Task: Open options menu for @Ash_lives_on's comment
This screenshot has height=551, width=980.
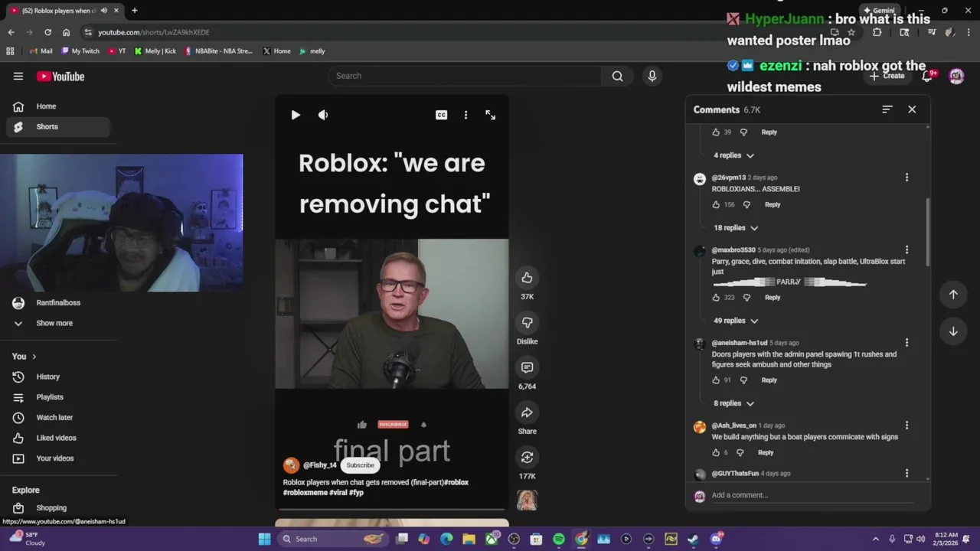Action: tap(906, 425)
